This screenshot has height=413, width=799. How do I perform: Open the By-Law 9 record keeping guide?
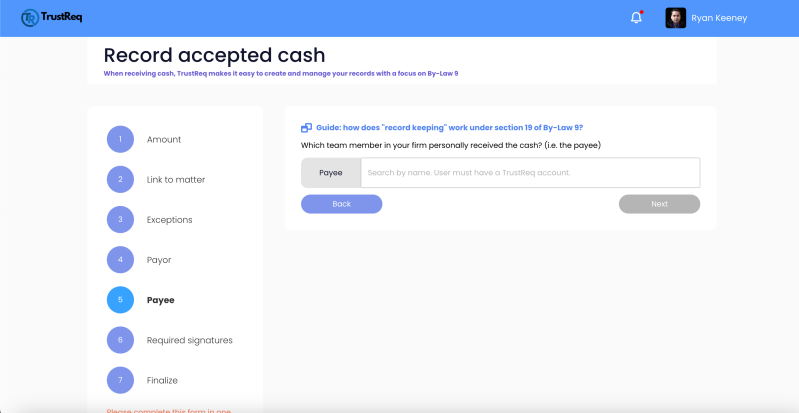coord(450,127)
